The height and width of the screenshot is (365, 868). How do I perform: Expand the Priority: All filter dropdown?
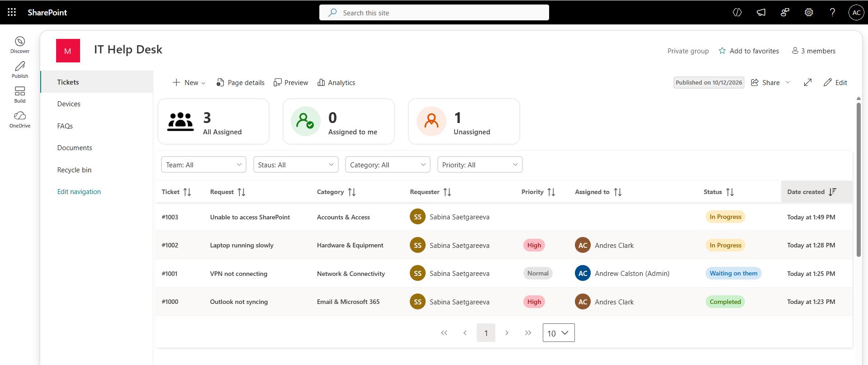pyautogui.click(x=480, y=165)
